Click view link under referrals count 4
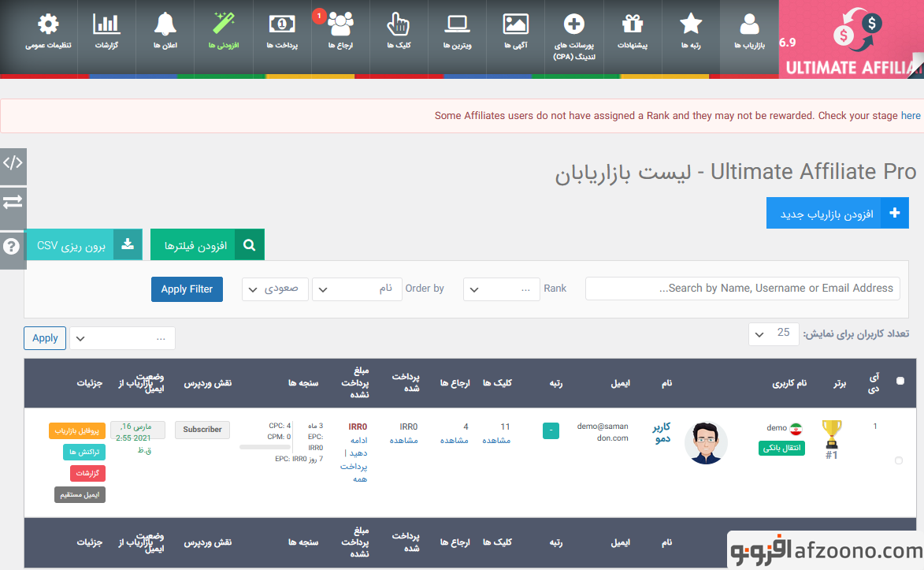This screenshot has height=570, width=924. 455,441
